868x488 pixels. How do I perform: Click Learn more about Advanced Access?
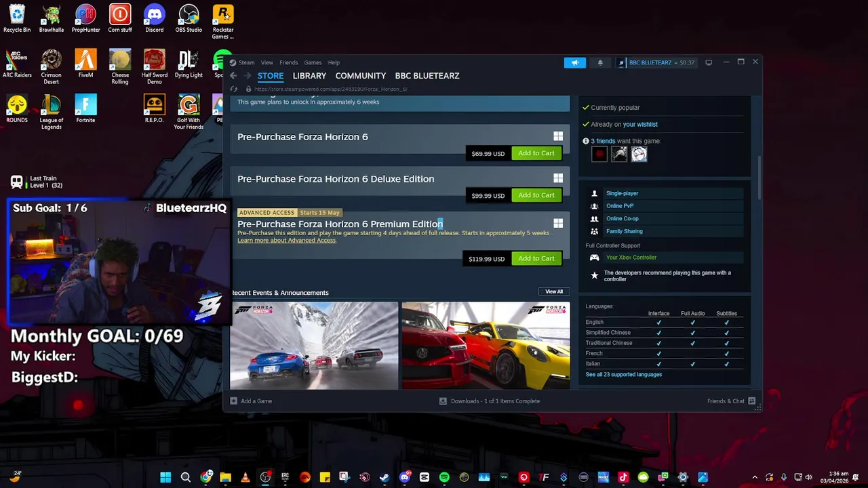tap(286, 241)
